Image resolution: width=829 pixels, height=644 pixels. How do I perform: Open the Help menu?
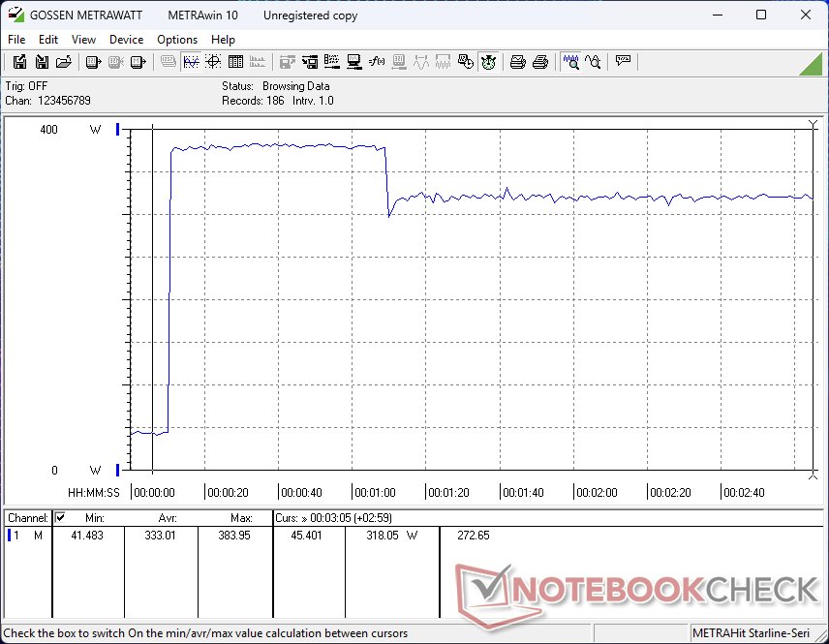223,40
